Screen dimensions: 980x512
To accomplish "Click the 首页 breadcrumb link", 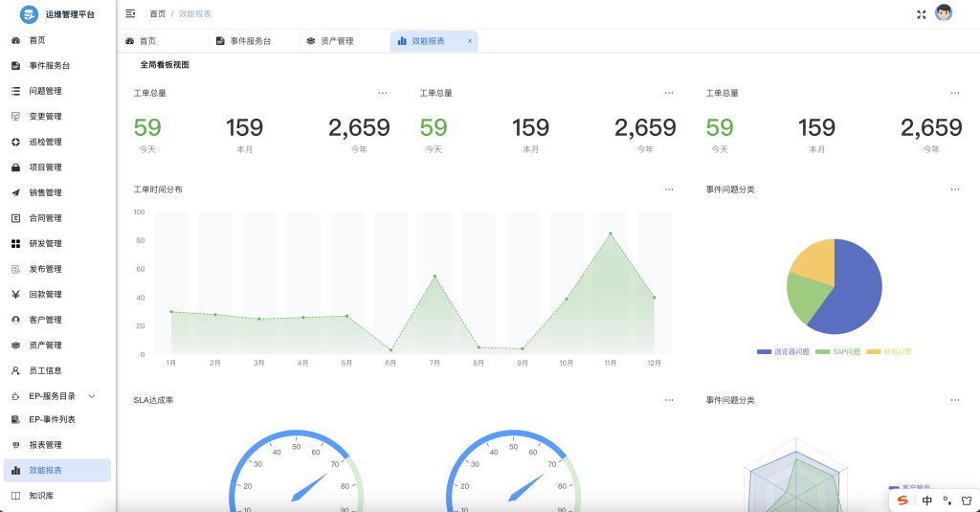I will pos(157,14).
